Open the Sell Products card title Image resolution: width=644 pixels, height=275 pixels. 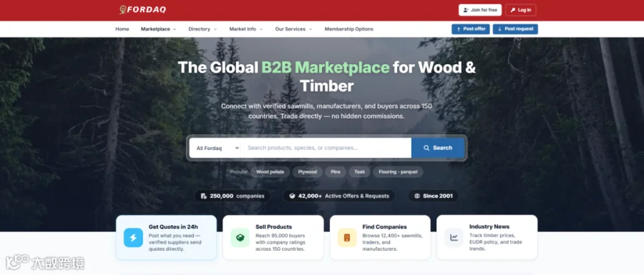[273, 226]
